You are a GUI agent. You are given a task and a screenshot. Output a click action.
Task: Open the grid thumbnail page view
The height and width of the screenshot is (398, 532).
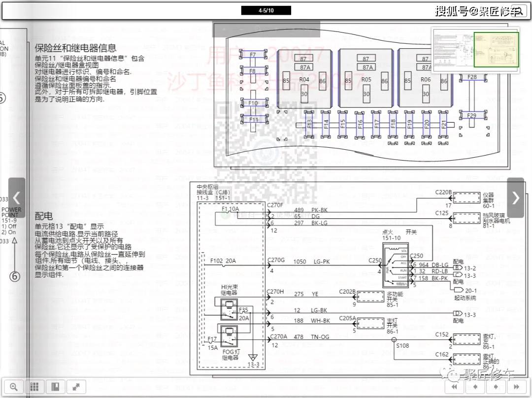pyautogui.click(x=34, y=387)
